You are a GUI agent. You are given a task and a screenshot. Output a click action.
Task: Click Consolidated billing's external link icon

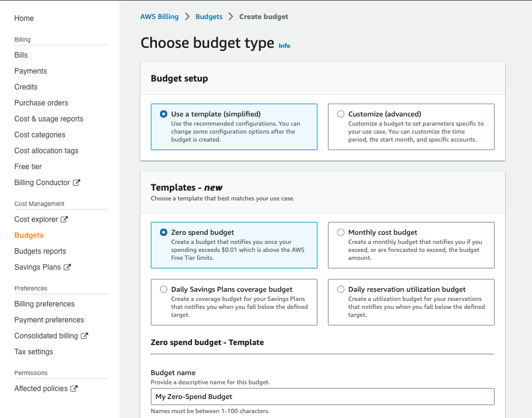coord(85,335)
